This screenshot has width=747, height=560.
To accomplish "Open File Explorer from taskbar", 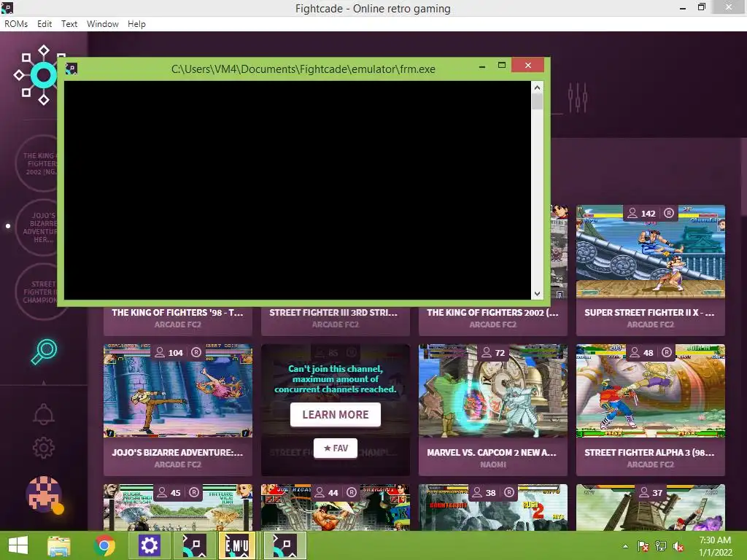I will tap(59, 545).
